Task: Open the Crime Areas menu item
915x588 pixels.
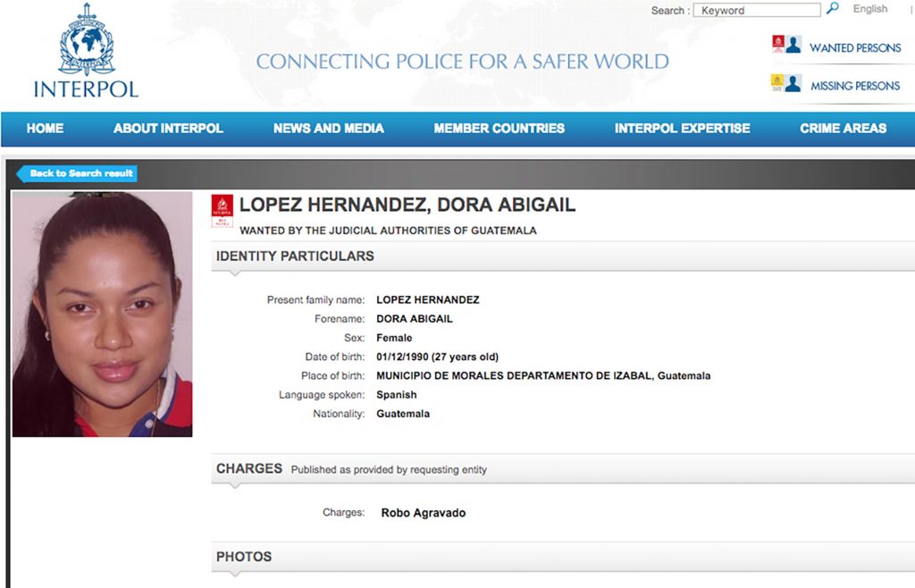Action: (843, 129)
